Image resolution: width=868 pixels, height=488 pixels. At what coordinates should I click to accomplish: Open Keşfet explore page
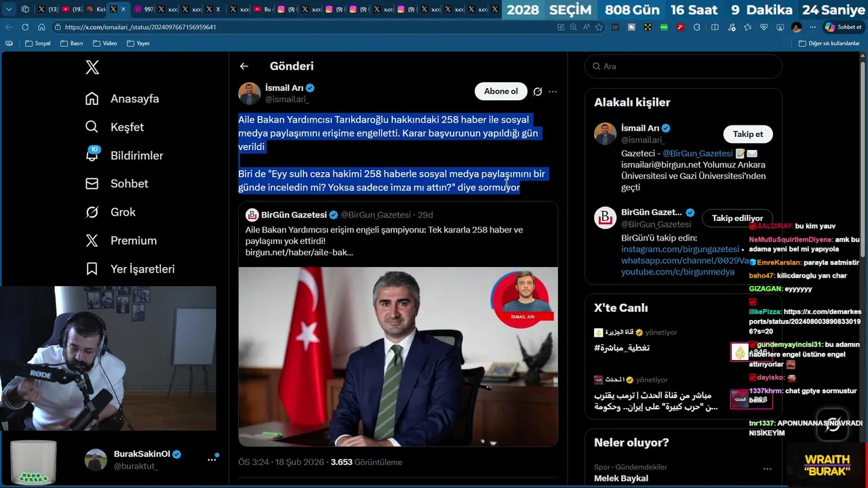click(x=115, y=127)
